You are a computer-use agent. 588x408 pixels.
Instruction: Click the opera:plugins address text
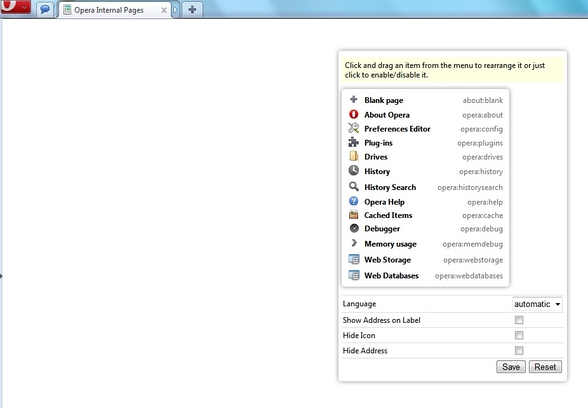(x=480, y=143)
